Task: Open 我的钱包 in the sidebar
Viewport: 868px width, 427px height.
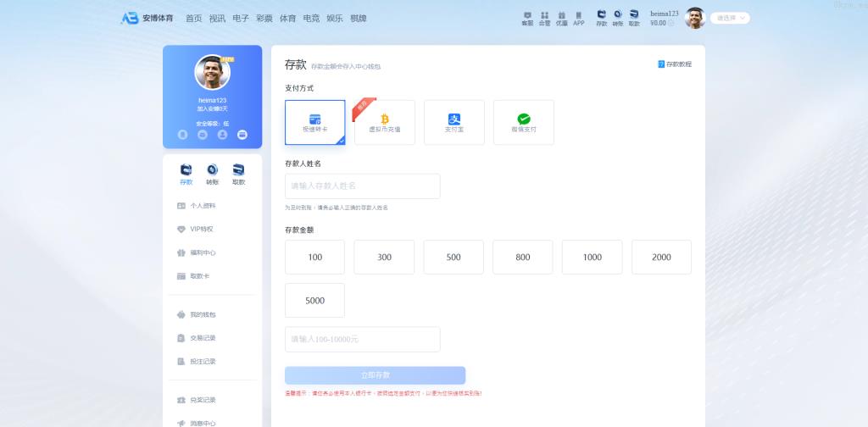Action: point(203,314)
